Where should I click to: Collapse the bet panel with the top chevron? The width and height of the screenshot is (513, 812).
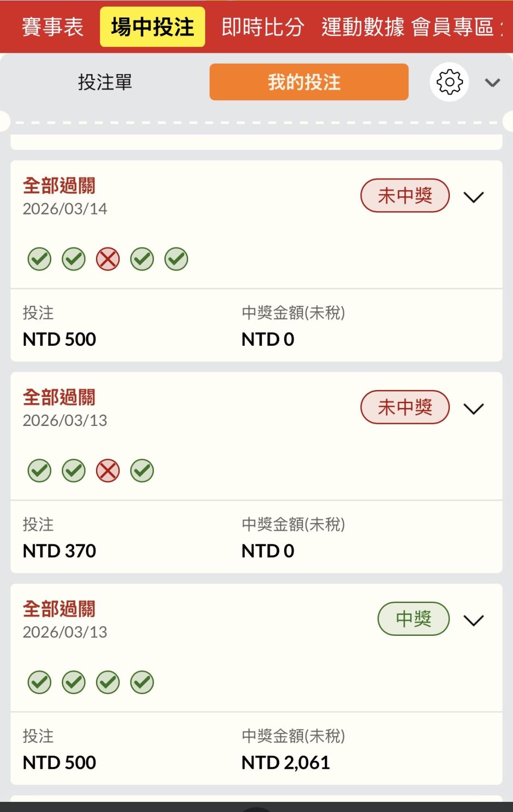492,83
